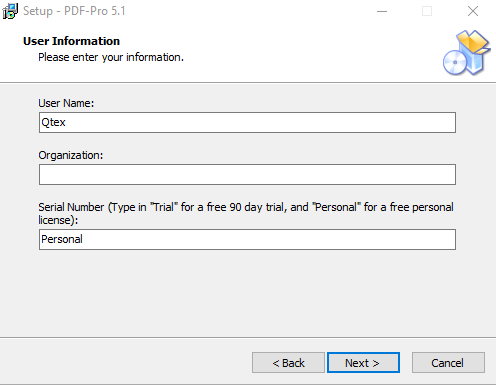Click the empty gray area above the buttons
The height and width of the screenshot is (385, 496).
click(247, 293)
